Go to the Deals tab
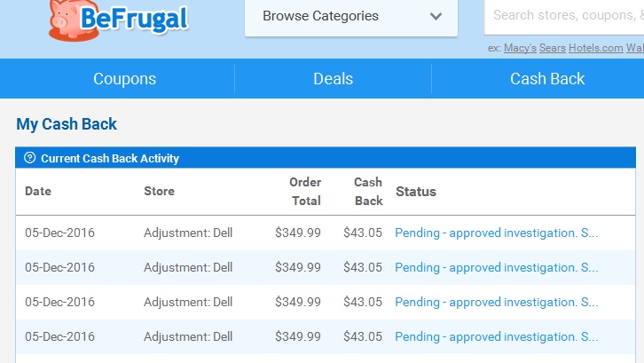Screen dimensions: 644x363 333,79
